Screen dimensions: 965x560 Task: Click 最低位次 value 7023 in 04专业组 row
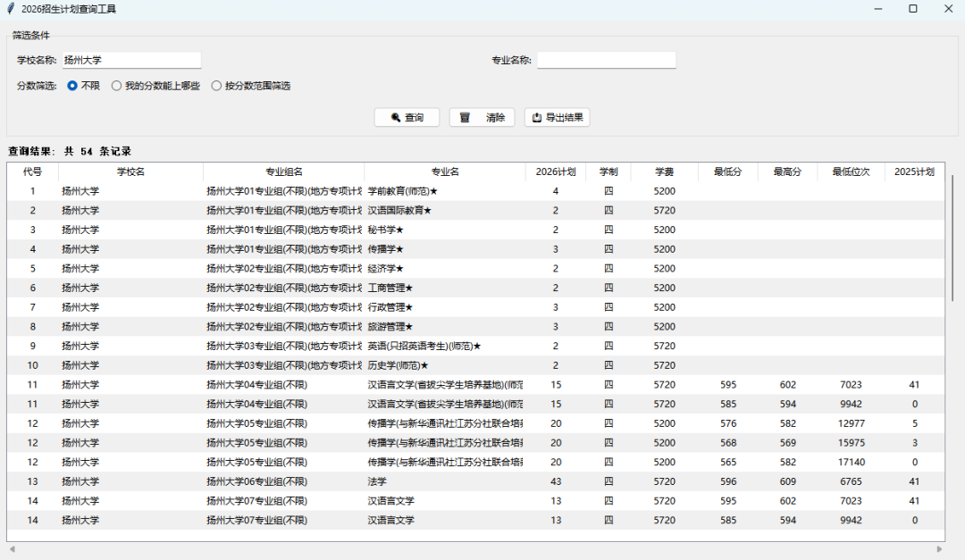(x=852, y=385)
